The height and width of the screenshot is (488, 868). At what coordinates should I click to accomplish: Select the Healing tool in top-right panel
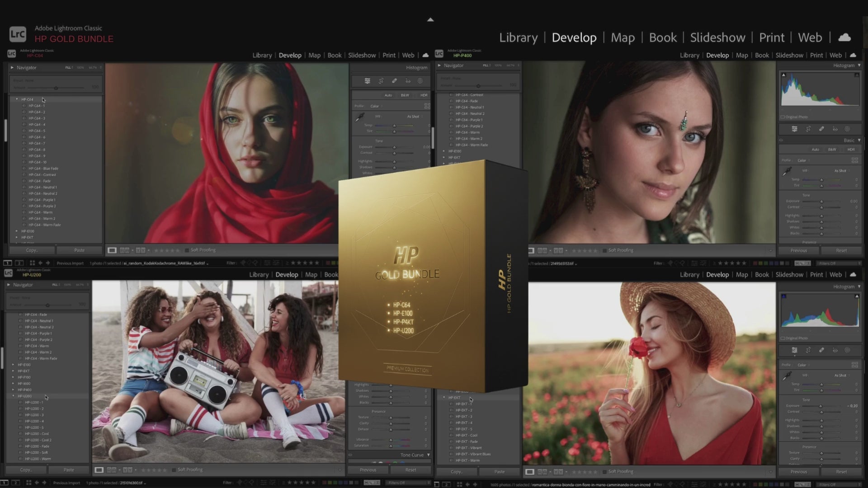(821, 129)
